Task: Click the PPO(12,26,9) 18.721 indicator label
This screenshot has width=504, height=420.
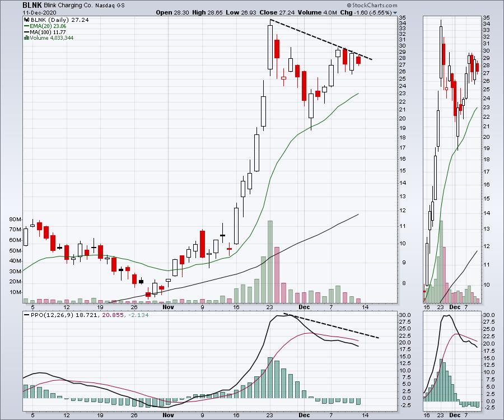Action: point(64,315)
